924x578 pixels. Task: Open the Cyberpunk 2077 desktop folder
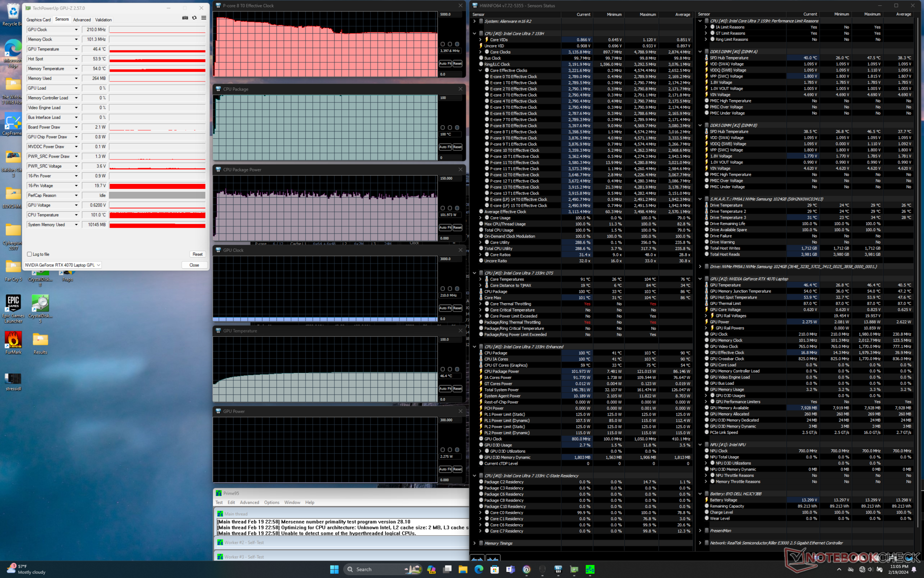(x=13, y=236)
